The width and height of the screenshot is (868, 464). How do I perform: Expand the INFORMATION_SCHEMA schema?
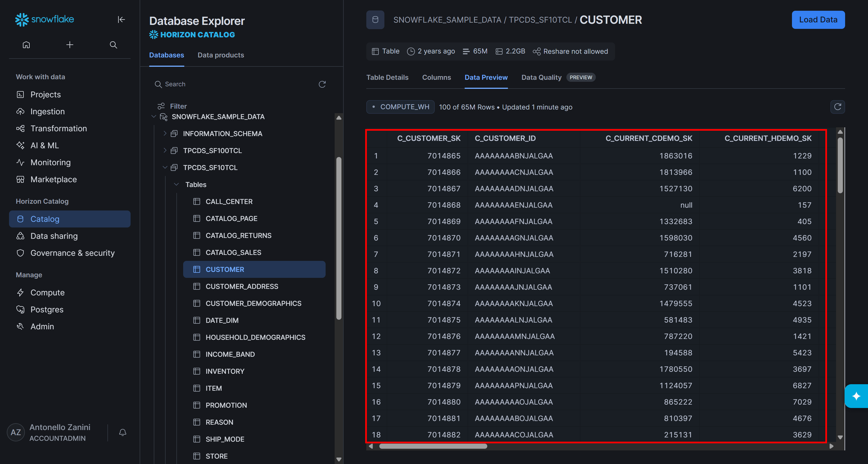tap(165, 134)
